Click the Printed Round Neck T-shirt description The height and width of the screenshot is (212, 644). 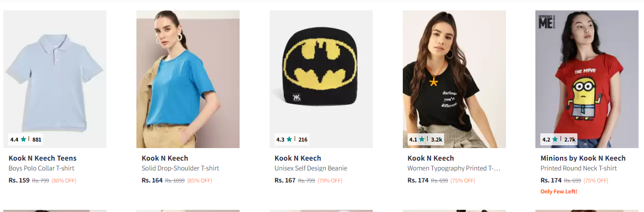(x=579, y=168)
